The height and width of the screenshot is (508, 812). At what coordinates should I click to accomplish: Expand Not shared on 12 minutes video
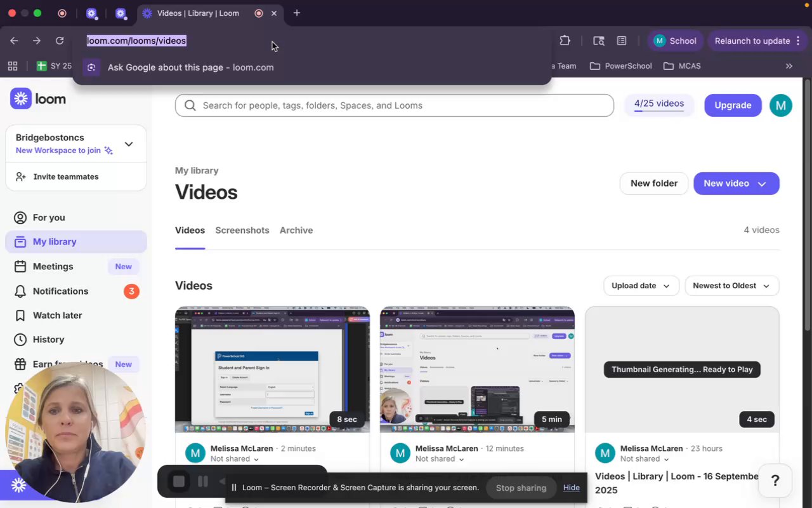tap(440, 459)
